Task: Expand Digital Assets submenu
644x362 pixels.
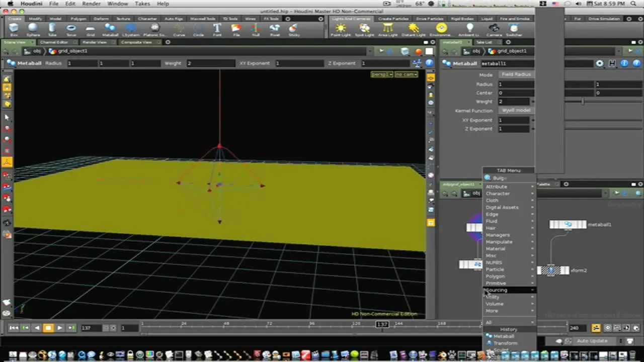Action: (509, 207)
